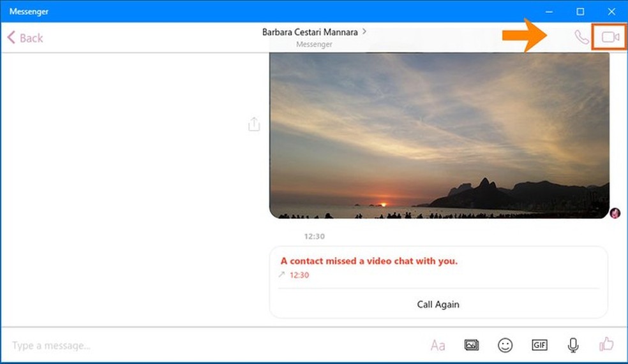Viewport: 628px width, 364px height.
Task: Click the red 12:30 call timestamp
Action: coord(299,275)
